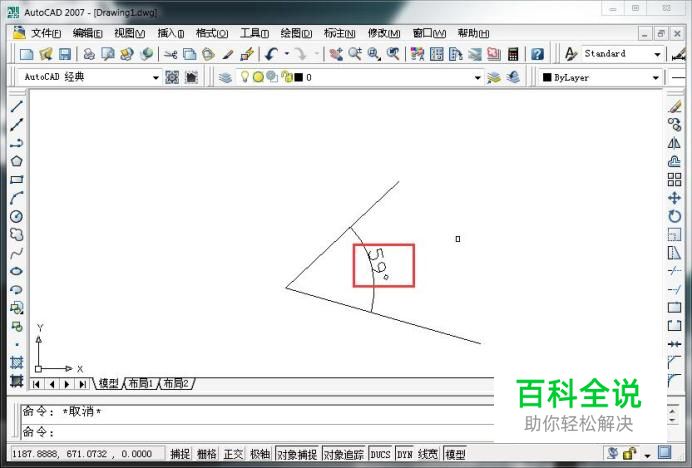Image resolution: width=692 pixels, height=468 pixels.
Task: Click the Offset tool
Action: pos(674,161)
